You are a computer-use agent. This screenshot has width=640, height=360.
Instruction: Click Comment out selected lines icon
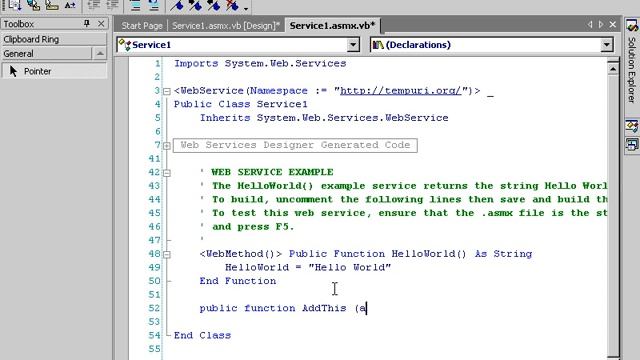click(x=136, y=5)
